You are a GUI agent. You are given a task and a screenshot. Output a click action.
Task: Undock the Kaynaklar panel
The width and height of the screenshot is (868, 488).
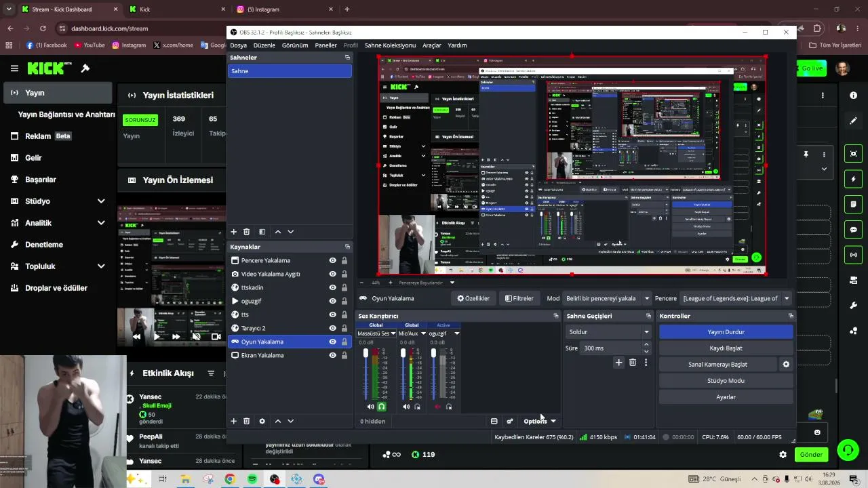coord(347,247)
